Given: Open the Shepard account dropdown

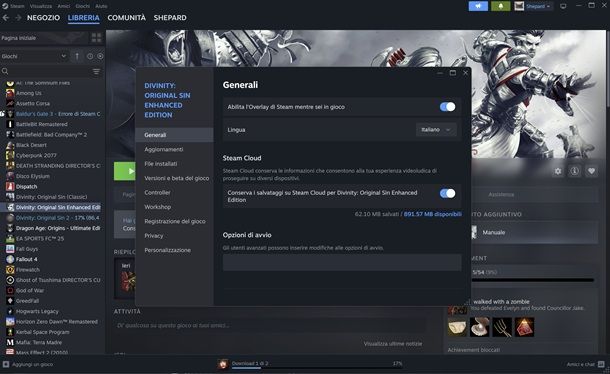Looking at the screenshot, I should point(533,6).
